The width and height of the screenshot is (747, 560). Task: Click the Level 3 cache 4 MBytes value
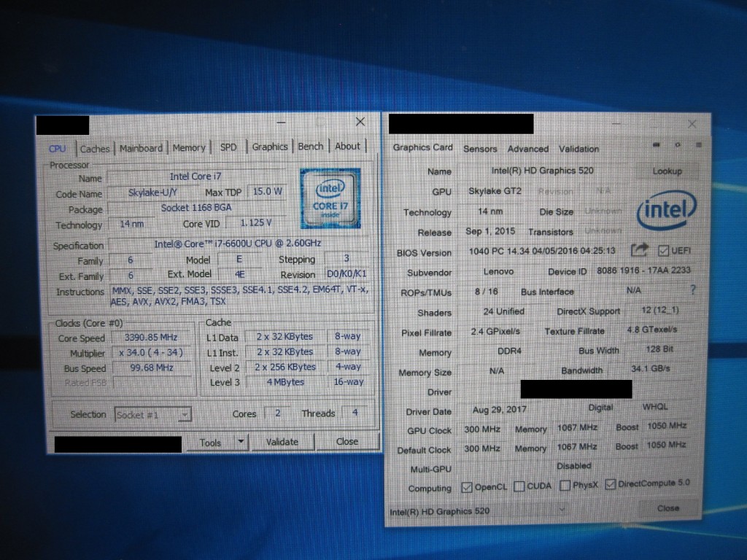click(x=285, y=382)
